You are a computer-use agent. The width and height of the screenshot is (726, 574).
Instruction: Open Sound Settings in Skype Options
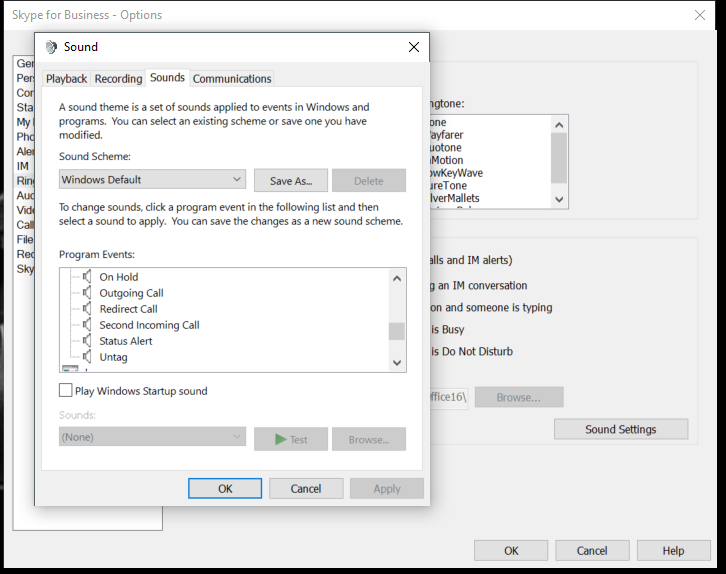point(621,429)
